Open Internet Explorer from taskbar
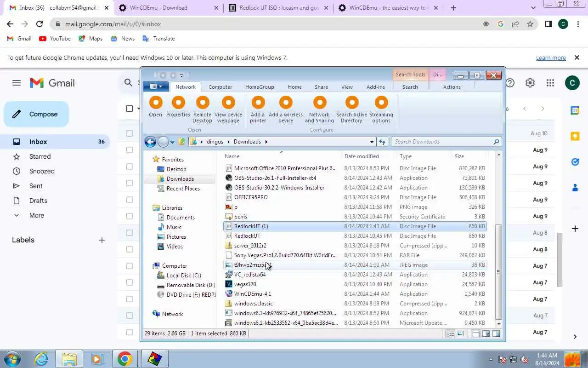Image resolution: width=588 pixels, height=368 pixels. pyautogui.click(x=41, y=359)
